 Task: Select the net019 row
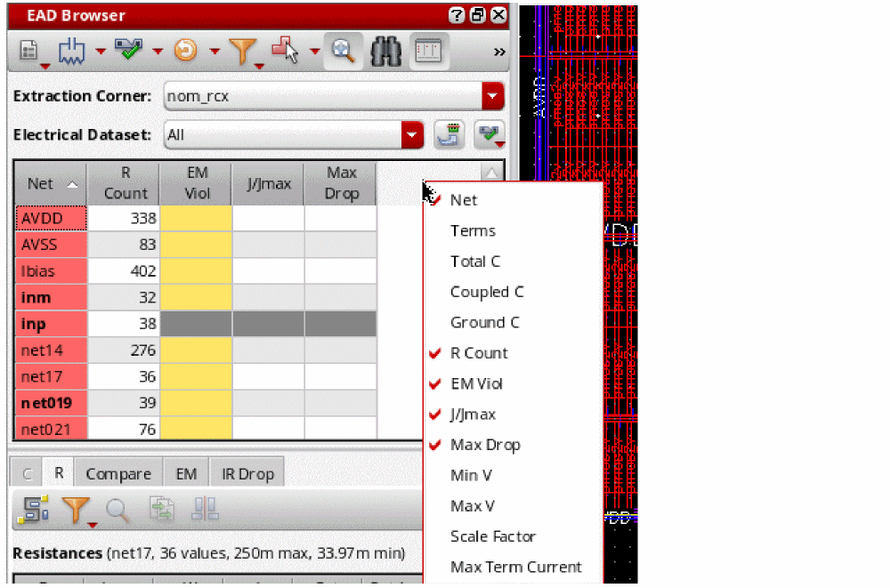[x=51, y=403]
